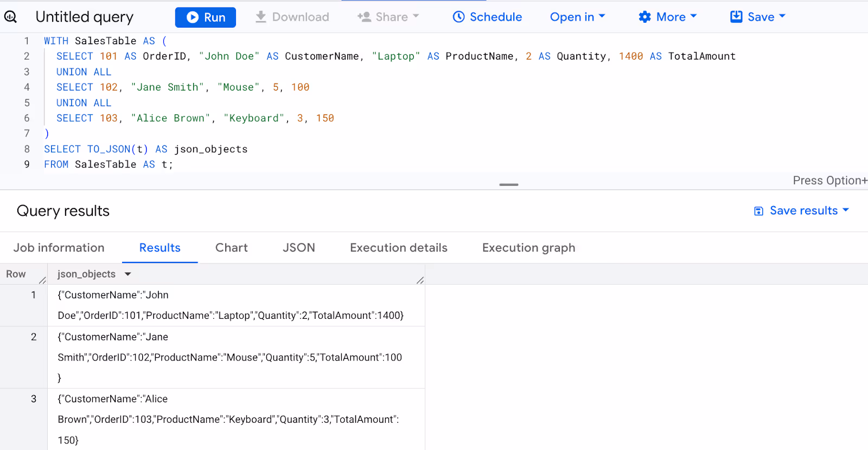Click the editor-results pane divider handle

point(509,185)
